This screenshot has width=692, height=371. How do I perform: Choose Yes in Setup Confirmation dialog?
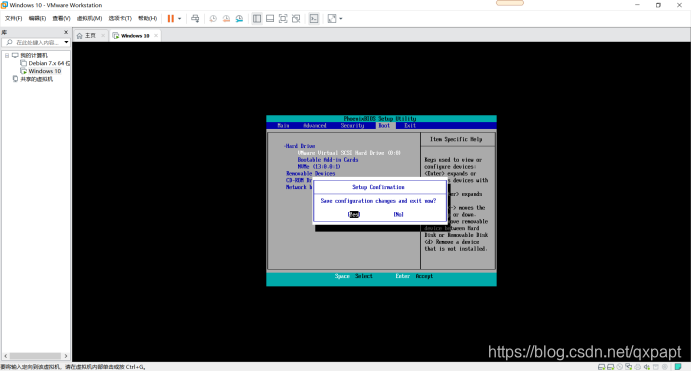354,214
